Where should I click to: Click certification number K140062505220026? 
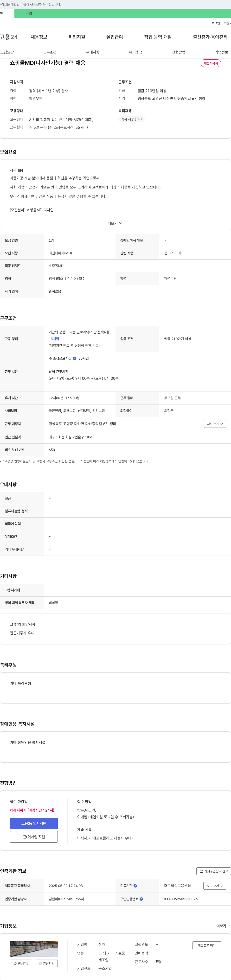181,899
